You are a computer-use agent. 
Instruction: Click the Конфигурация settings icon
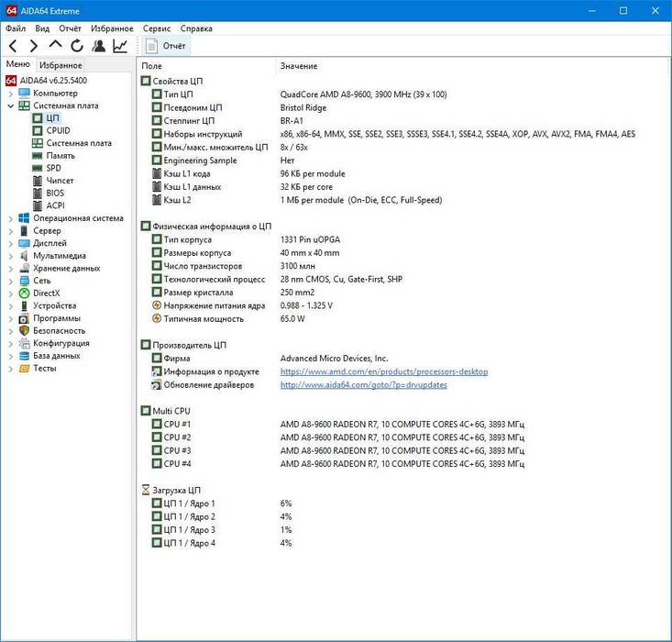pos(25,343)
